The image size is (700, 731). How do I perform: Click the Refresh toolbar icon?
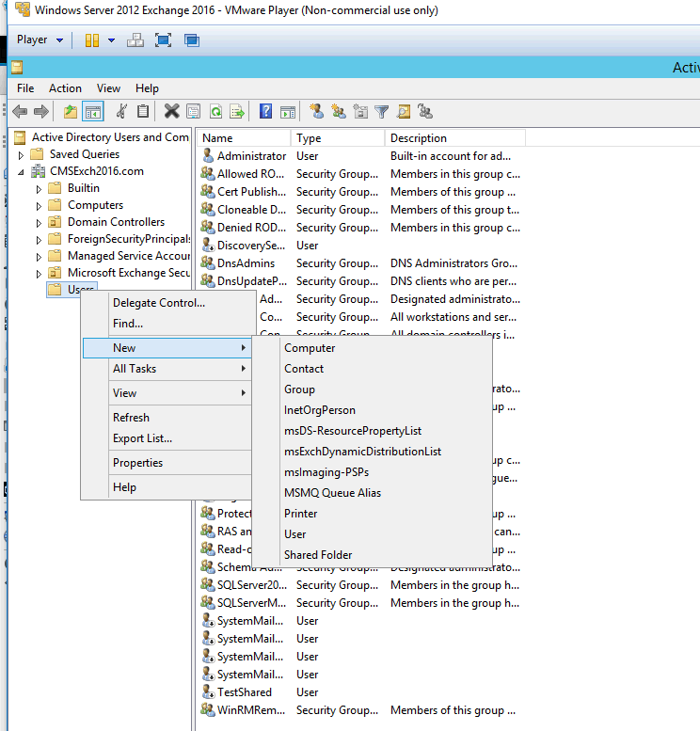click(x=215, y=112)
